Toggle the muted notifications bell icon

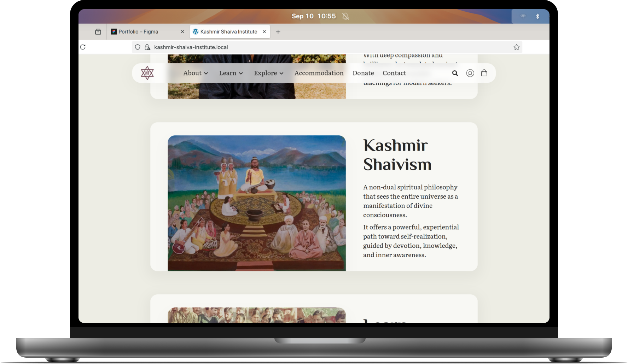point(345,16)
